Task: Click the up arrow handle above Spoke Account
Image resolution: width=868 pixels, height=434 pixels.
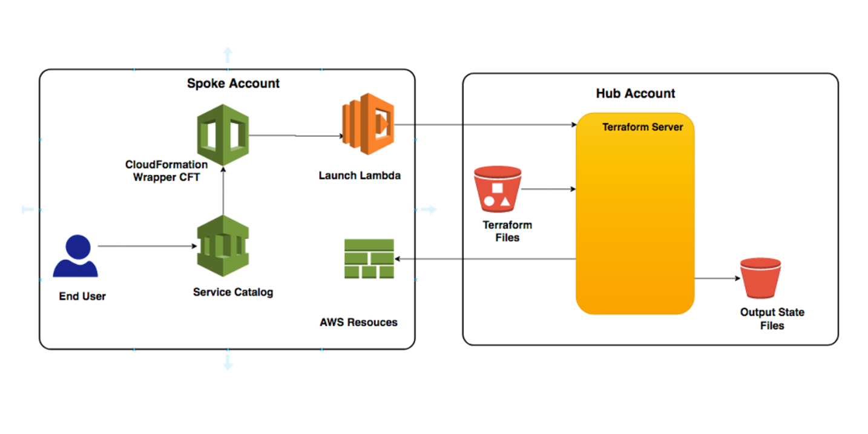Action: [x=228, y=55]
